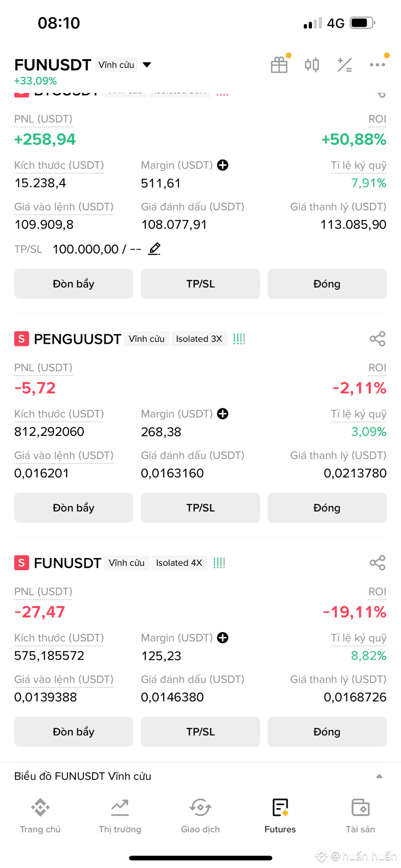
Task: Tap TP/SL button for FUNUSDT position
Action: (x=200, y=731)
